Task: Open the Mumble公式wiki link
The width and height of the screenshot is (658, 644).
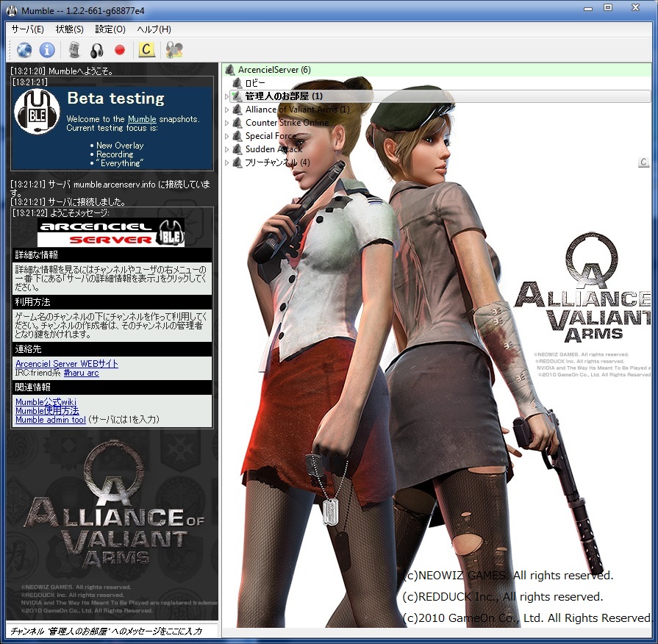Action: point(46,401)
